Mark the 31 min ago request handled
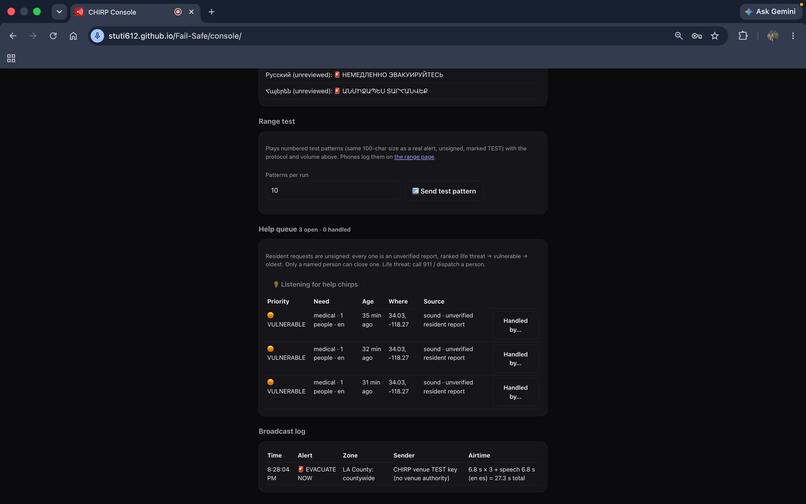Image resolution: width=806 pixels, height=504 pixels. (x=515, y=392)
